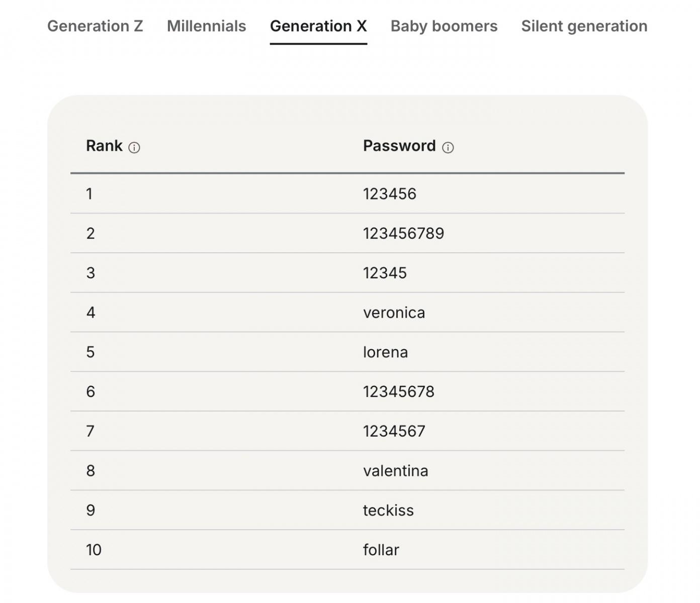Open the Millennials tab

[206, 26]
